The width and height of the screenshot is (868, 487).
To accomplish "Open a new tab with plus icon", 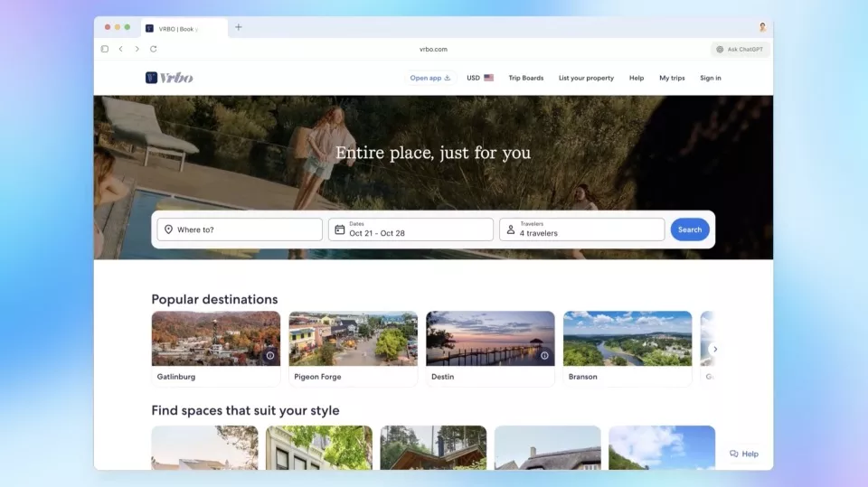I will tap(239, 27).
